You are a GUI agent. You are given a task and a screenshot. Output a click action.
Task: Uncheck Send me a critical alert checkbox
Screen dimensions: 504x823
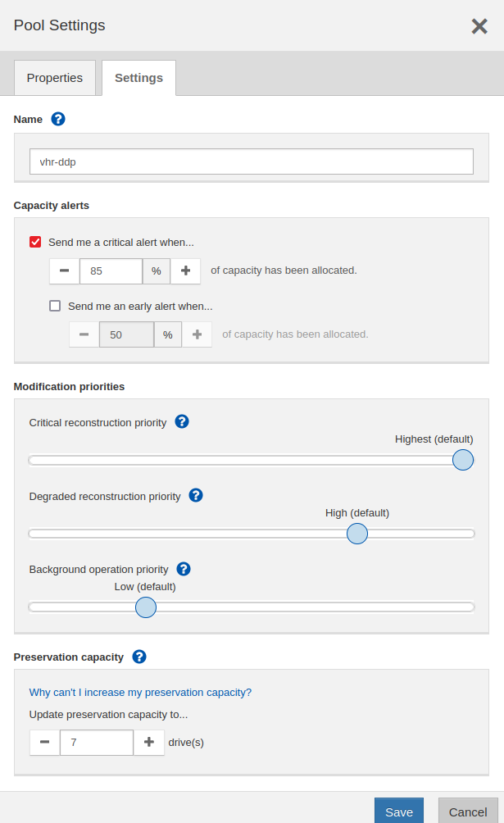tap(35, 242)
